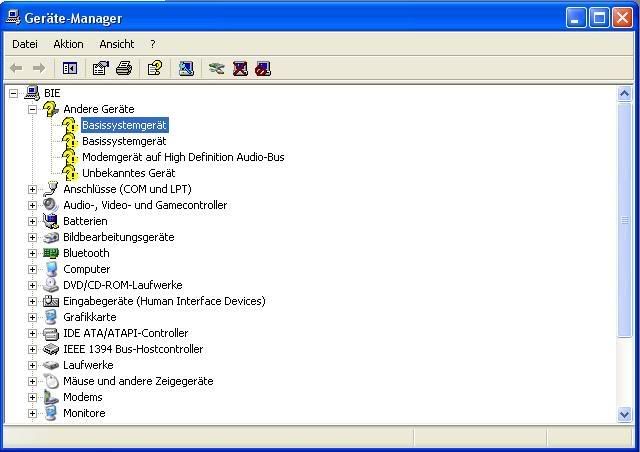Click the IDE ATA/ATAPI controller icon
Viewport: 640px width, 452px height.
(51, 333)
